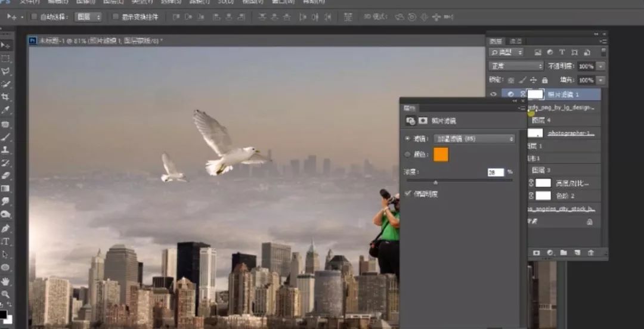Filter layers by pixel layers icon

pyautogui.click(x=538, y=52)
